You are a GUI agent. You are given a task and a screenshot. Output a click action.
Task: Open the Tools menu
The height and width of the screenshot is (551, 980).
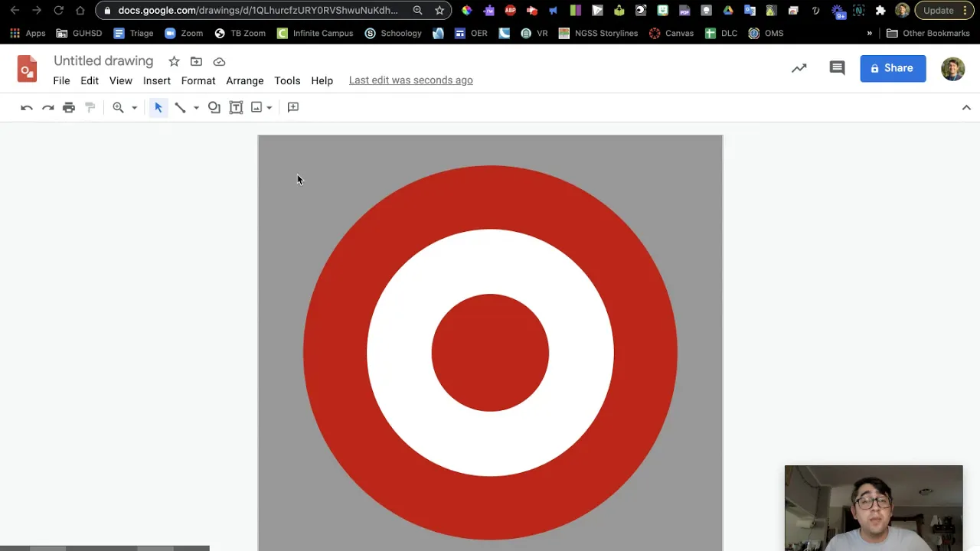click(x=287, y=80)
